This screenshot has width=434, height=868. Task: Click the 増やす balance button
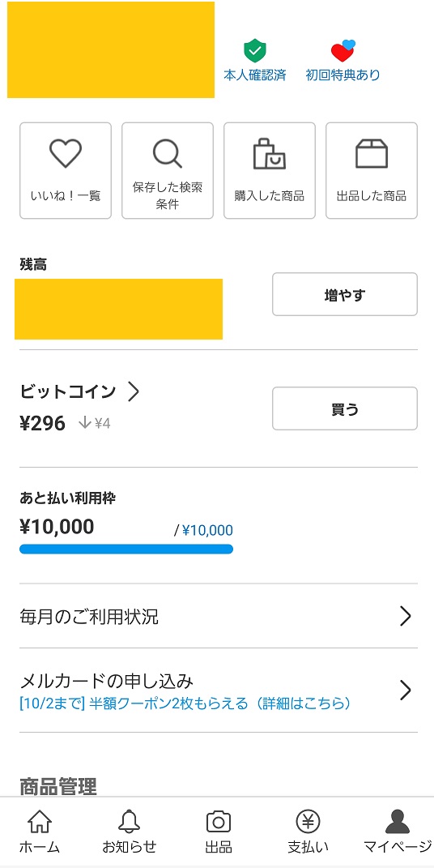[344, 294]
